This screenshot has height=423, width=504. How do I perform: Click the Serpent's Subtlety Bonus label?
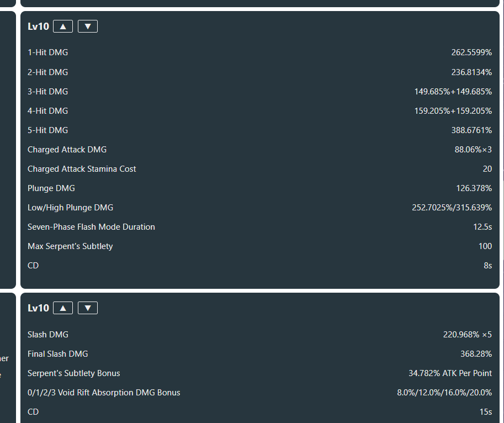[x=74, y=373]
